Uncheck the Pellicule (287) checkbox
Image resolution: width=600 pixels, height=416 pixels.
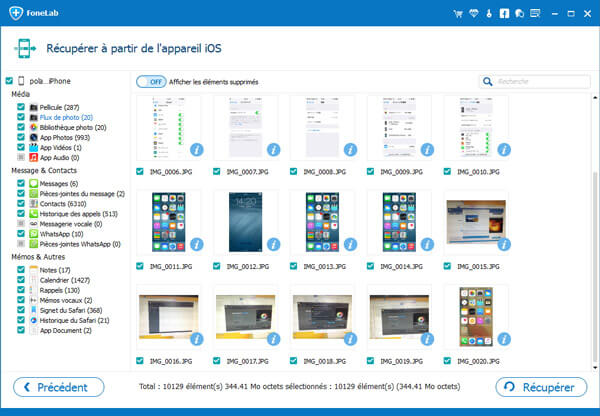click(21, 107)
